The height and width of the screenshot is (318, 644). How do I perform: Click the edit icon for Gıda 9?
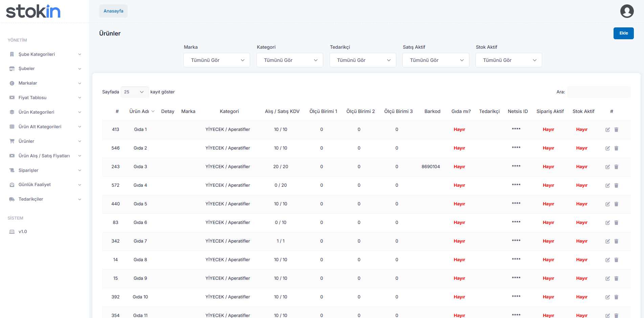[607, 278]
